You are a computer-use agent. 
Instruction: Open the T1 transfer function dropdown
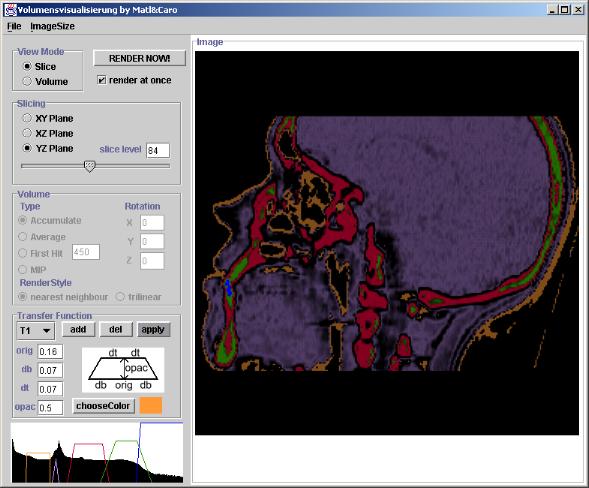(36, 331)
